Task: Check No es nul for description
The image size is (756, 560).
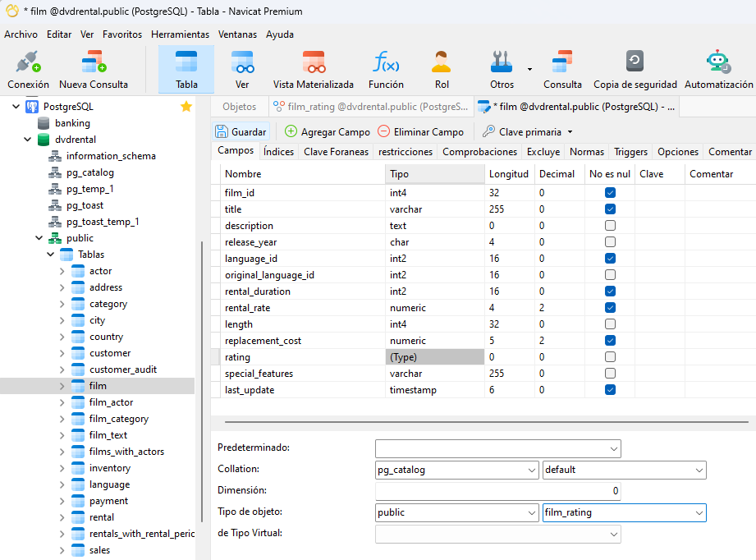Action: (x=610, y=225)
